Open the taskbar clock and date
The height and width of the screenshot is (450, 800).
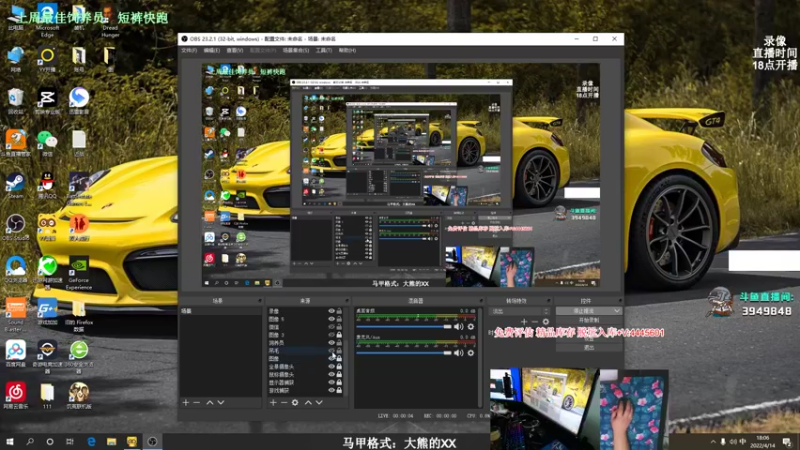(x=763, y=442)
